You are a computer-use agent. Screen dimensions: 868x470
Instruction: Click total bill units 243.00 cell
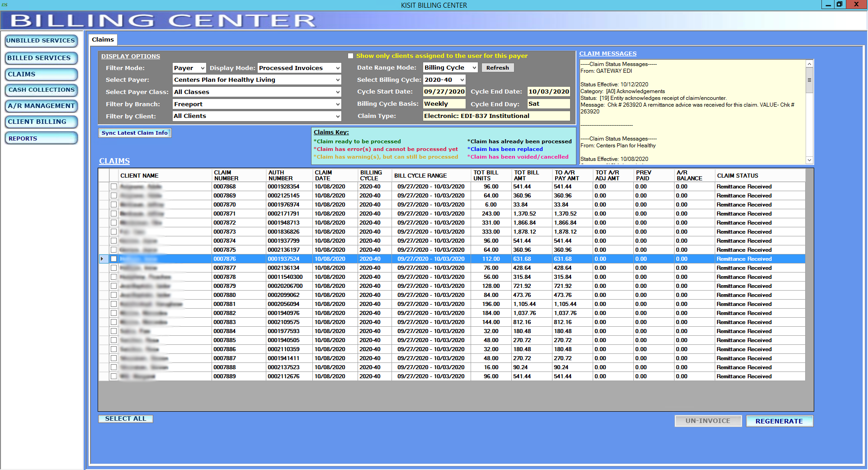pyautogui.click(x=491, y=214)
